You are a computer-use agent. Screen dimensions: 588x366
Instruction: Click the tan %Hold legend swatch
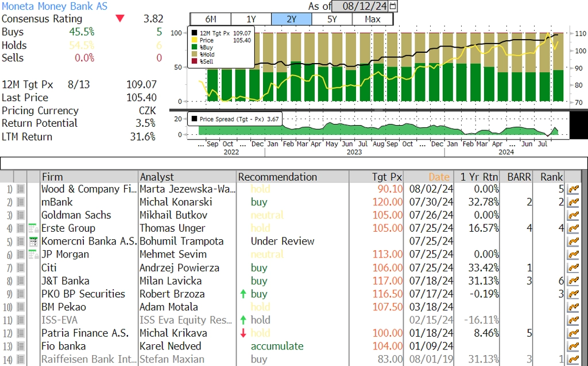click(194, 54)
